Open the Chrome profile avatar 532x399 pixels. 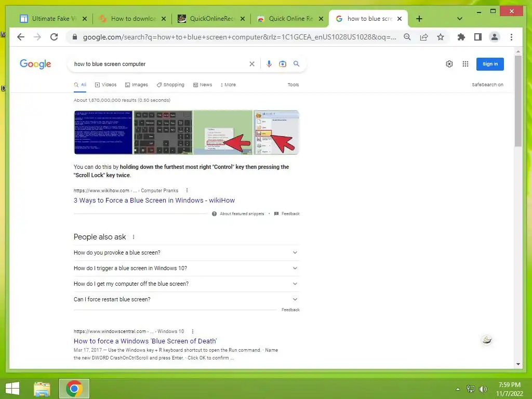[x=495, y=37]
